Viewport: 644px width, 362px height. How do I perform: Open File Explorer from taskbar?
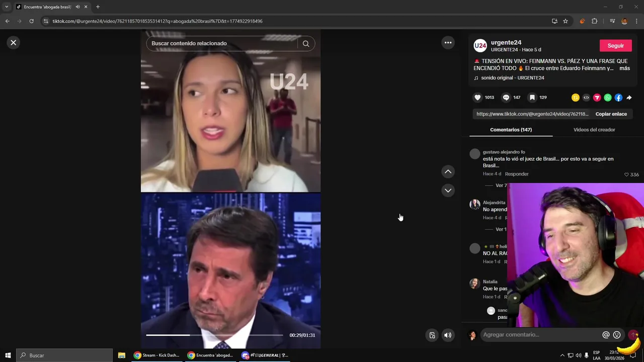pyautogui.click(x=122, y=355)
